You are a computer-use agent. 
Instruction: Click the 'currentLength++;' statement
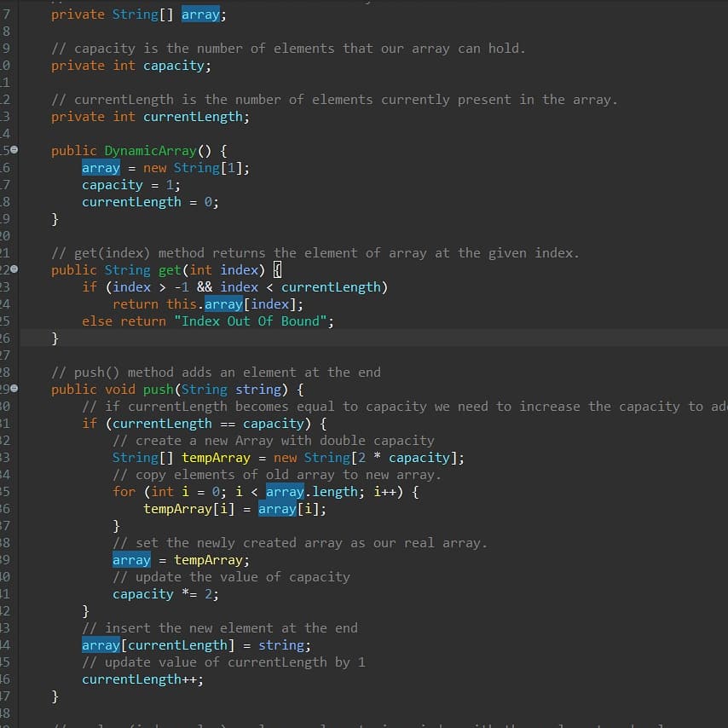click(x=142, y=679)
